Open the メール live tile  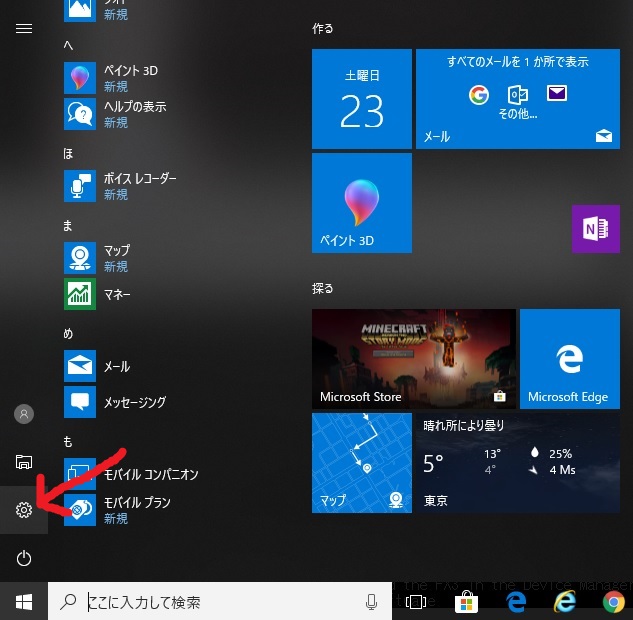[518, 99]
